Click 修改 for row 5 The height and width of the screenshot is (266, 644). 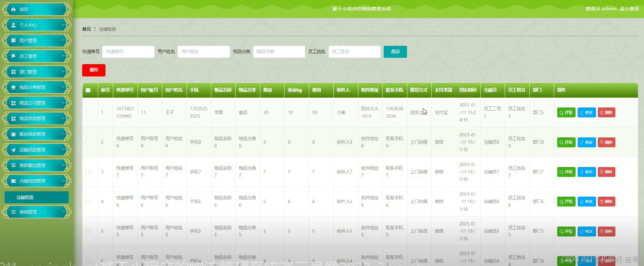pos(587,231)
